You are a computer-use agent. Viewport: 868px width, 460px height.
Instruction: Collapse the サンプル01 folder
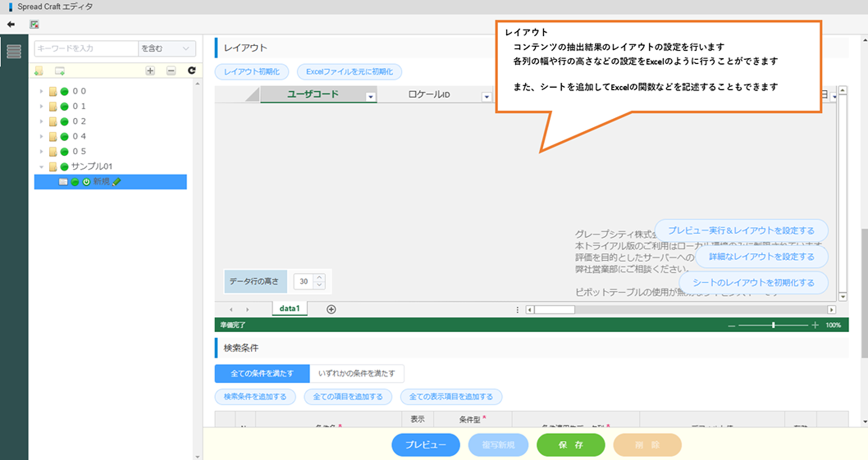point(42,167)
